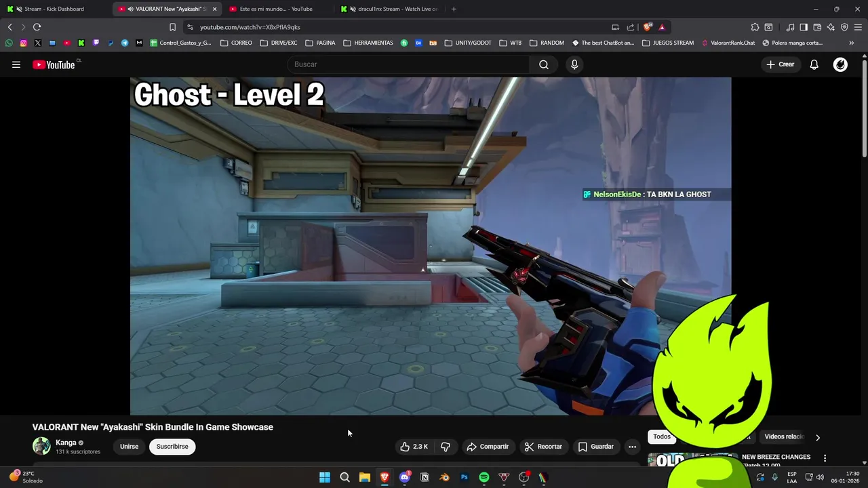Click the share page icon in address bar
This screenshot has width=868, height=488.
(631, 27)
